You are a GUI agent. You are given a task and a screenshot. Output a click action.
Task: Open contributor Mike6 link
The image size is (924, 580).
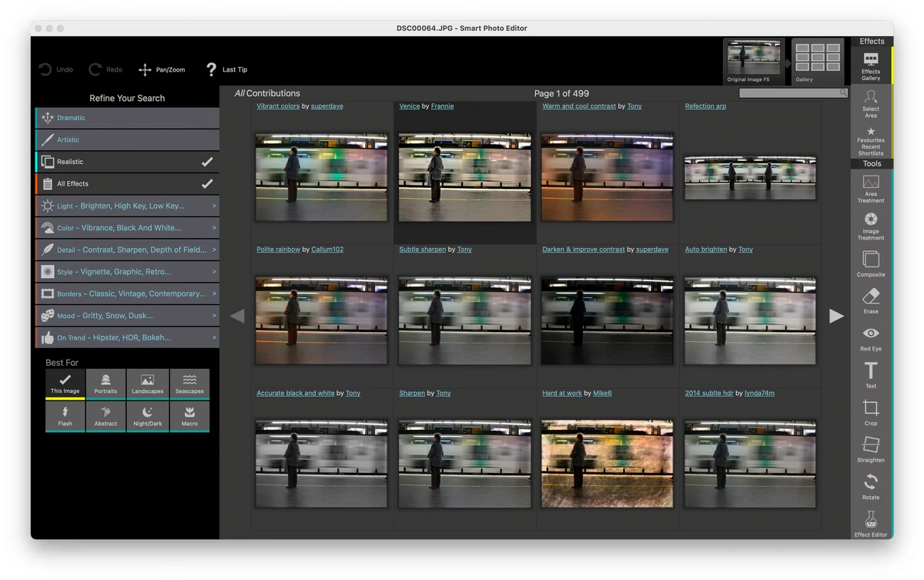[x=602, y=393]
